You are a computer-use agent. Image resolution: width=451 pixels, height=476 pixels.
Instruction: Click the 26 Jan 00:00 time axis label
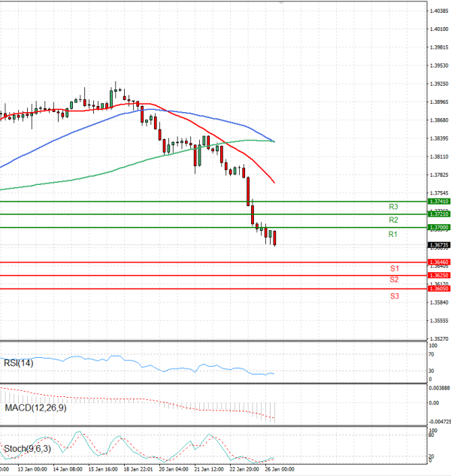point(276,468)
